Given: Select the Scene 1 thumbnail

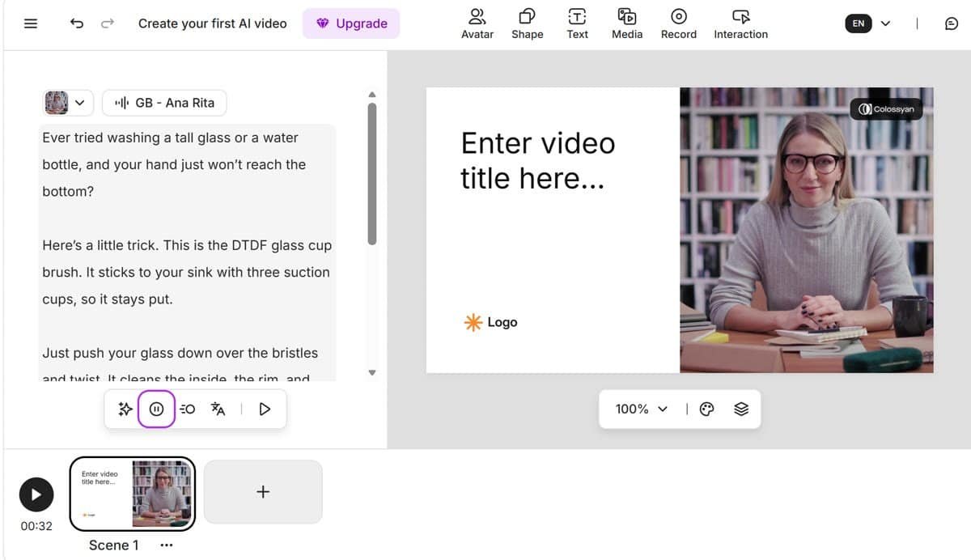Looking at the screenshot, I should click(x=133, y=494).
